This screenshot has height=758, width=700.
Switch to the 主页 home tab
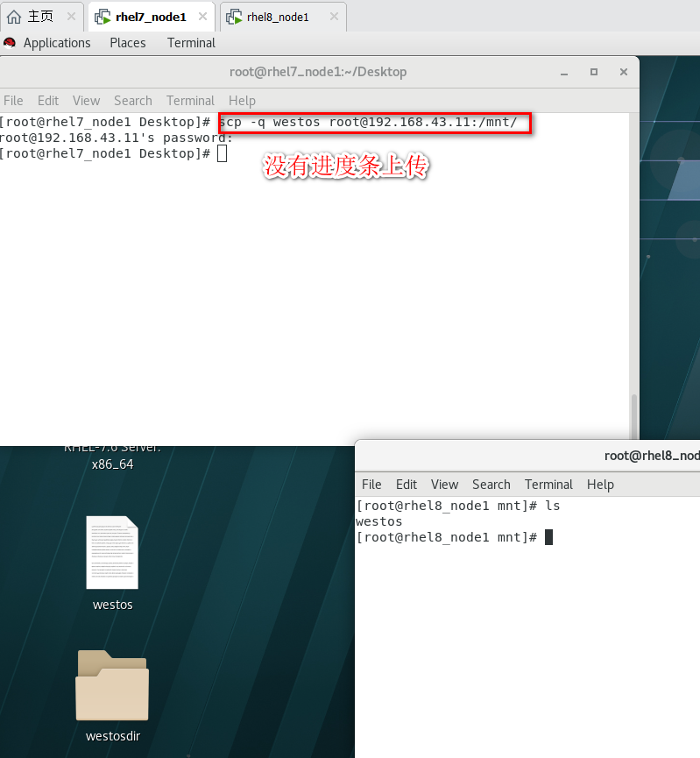[x=41, y=17]
